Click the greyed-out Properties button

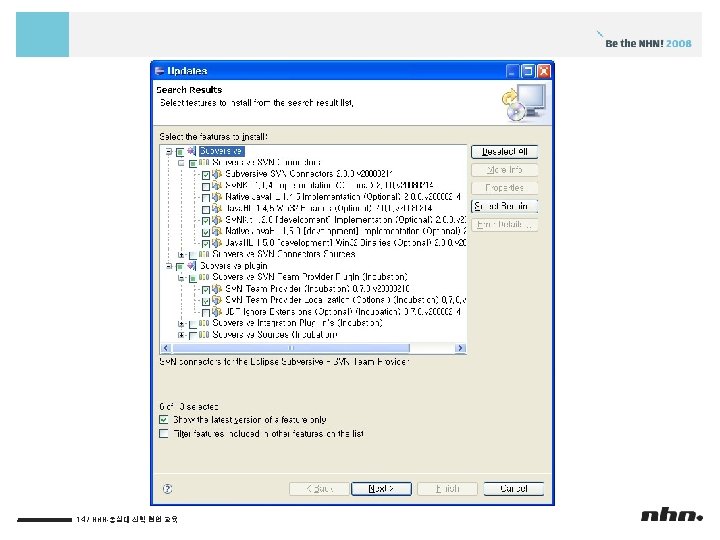click(x=504, y=188)
